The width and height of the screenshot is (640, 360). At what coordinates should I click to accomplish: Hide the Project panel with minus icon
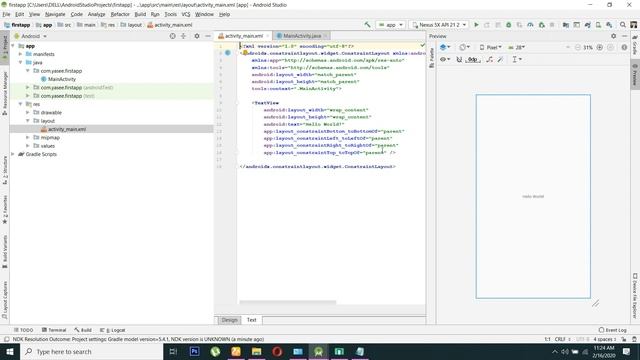pyautogui.click(x=208, y=36)
